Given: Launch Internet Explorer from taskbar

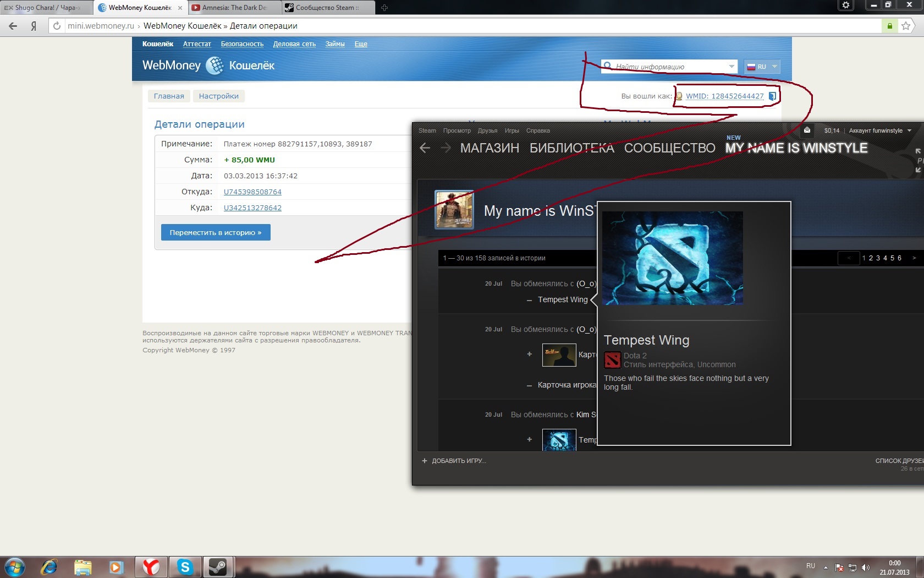Looking at the screenshot, I should [49, 567].
